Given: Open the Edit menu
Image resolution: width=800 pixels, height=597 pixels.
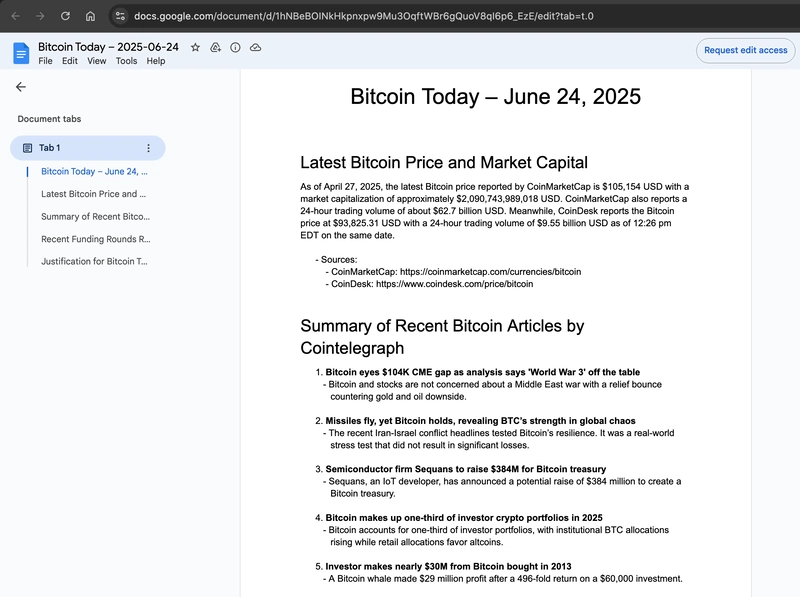Looking at the screenshot, I should tap(70, 61).
